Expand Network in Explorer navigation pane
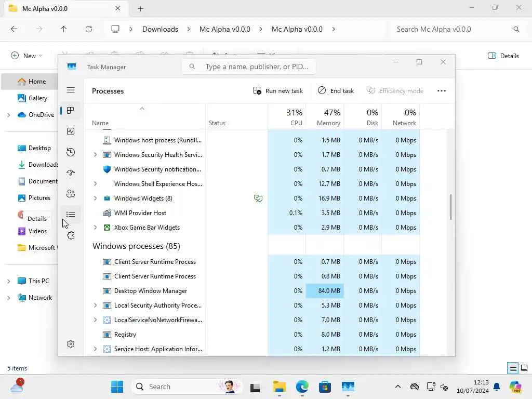Image resolution: width=532 pixels, height=399 pixels. pos(8,298)
